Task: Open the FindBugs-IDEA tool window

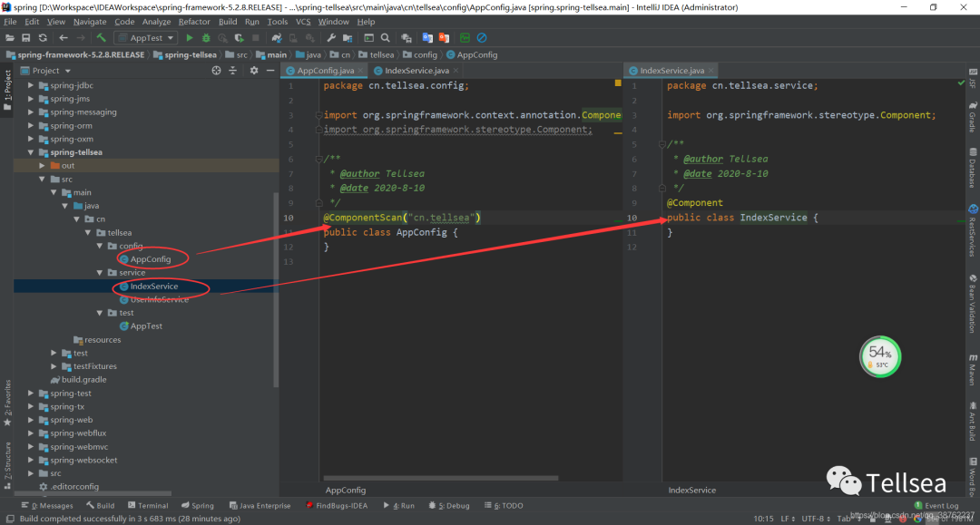Action: (337, 506)
